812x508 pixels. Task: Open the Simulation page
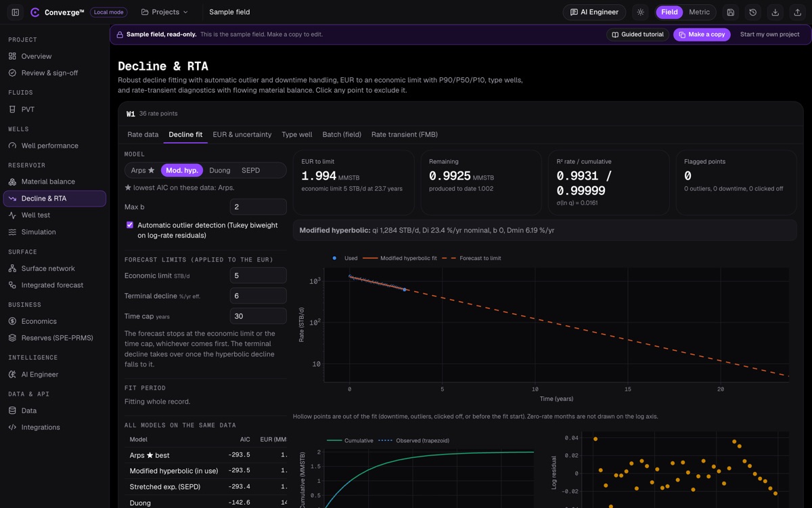[54, 232]
